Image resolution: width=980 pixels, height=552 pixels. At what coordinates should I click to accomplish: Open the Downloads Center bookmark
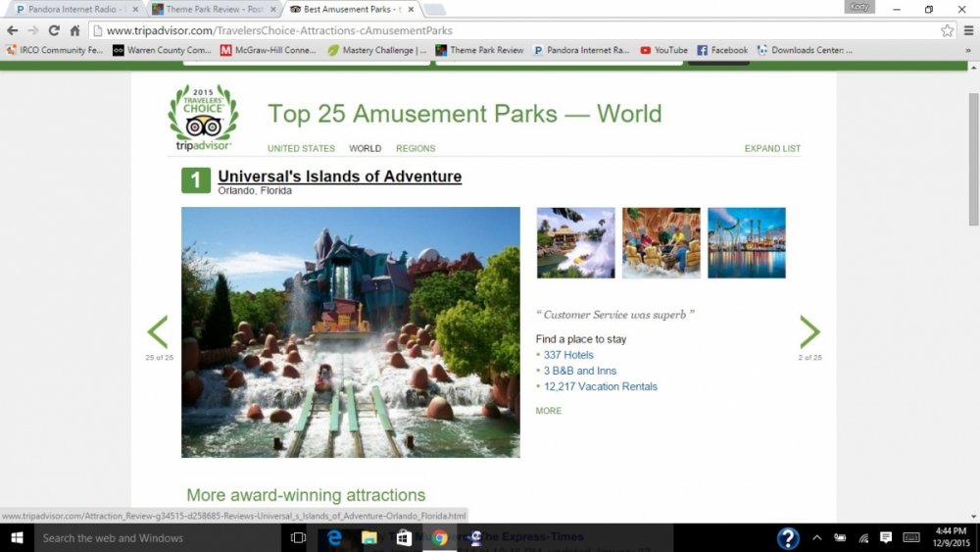tap(805, 50)
